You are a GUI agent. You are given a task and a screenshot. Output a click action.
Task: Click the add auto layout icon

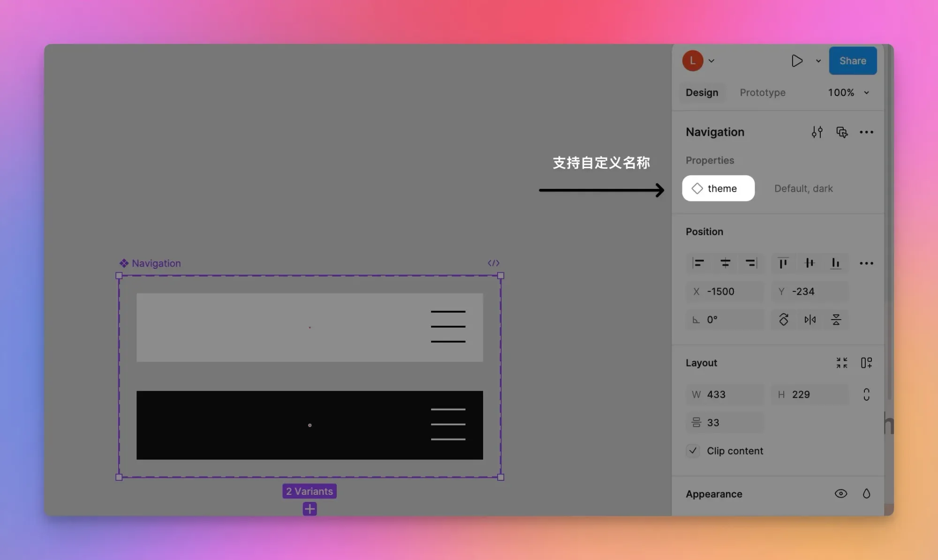(866, 363)
